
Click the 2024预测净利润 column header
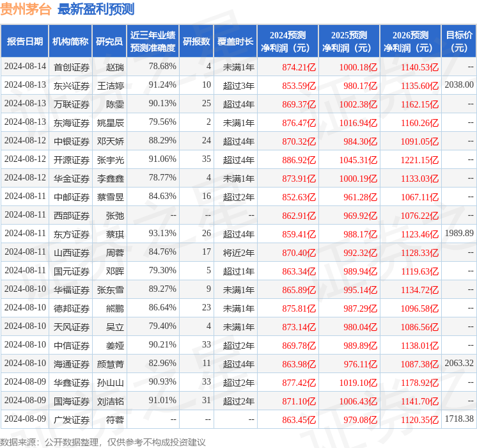pos(288,41)
